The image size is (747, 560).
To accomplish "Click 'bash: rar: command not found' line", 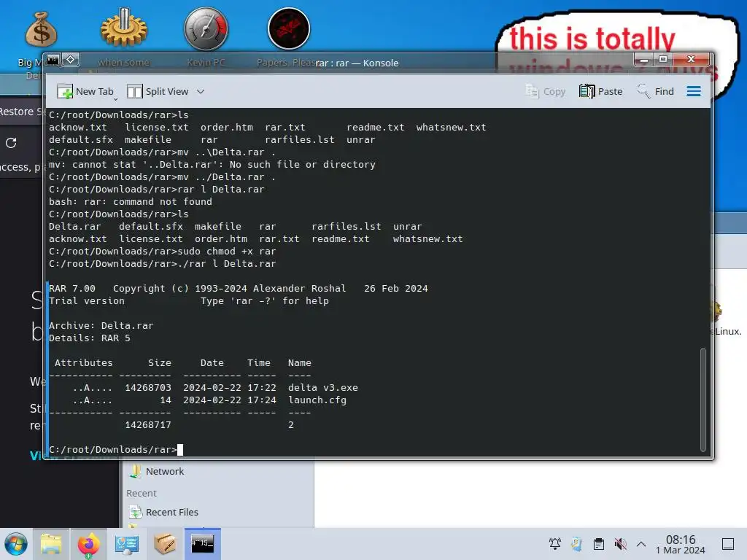I will point(131,202).
